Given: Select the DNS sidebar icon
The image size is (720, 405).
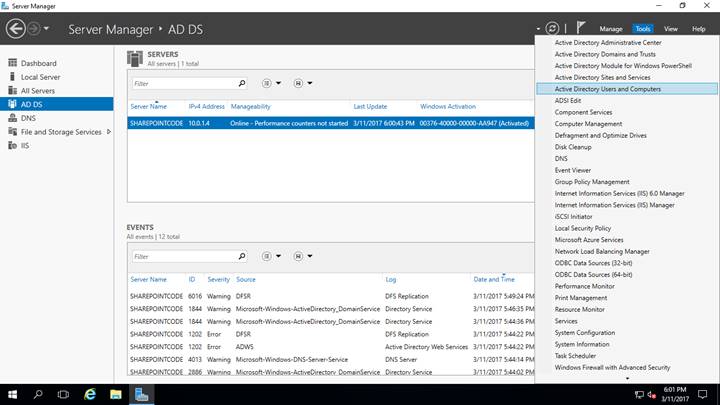Looking at the screenshot, I should tap(12, 118).
